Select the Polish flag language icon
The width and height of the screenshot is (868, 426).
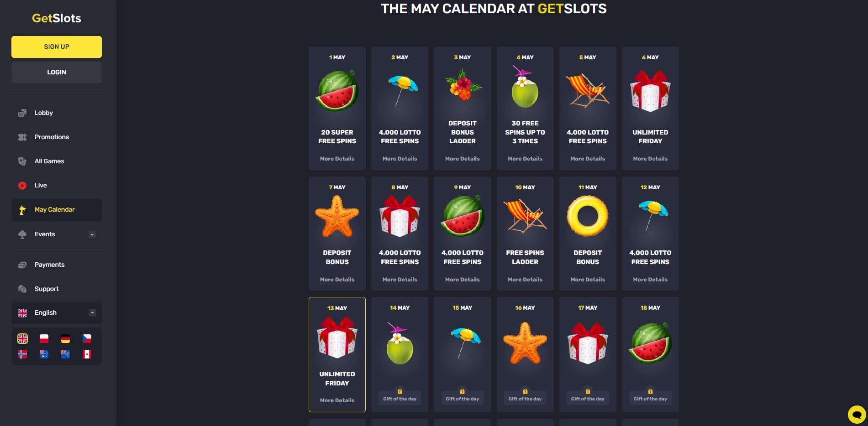(44, 338)
